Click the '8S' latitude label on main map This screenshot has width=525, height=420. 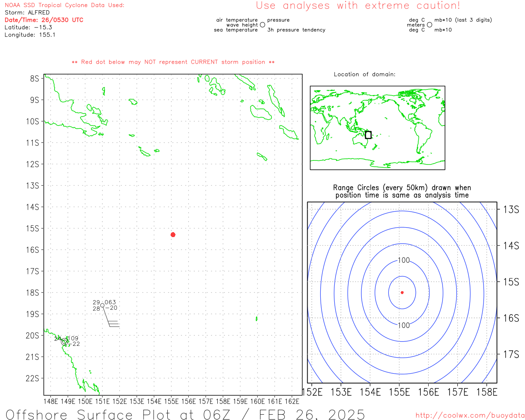pos(34,78)
